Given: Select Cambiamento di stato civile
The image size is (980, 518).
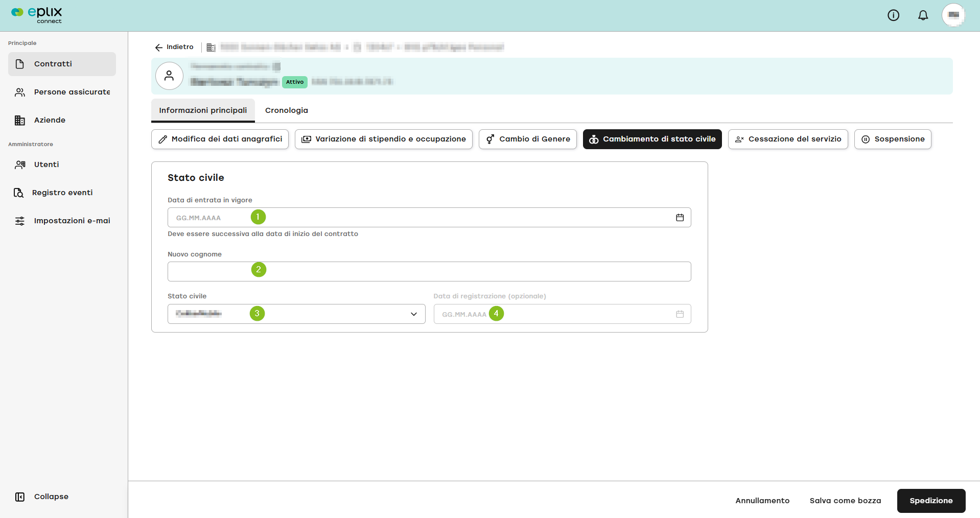Looking at the screenshot, I should tap(652, 139).
